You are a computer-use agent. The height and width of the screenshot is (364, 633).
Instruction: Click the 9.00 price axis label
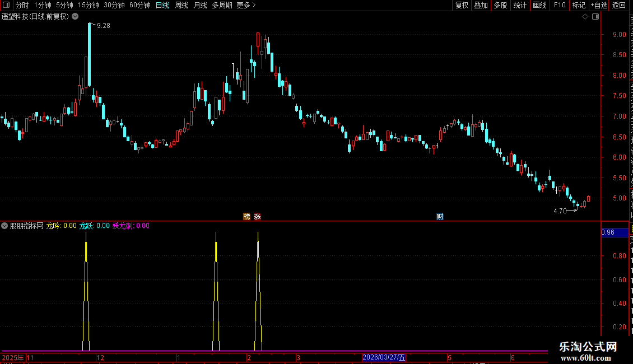(x=619, y=35)
